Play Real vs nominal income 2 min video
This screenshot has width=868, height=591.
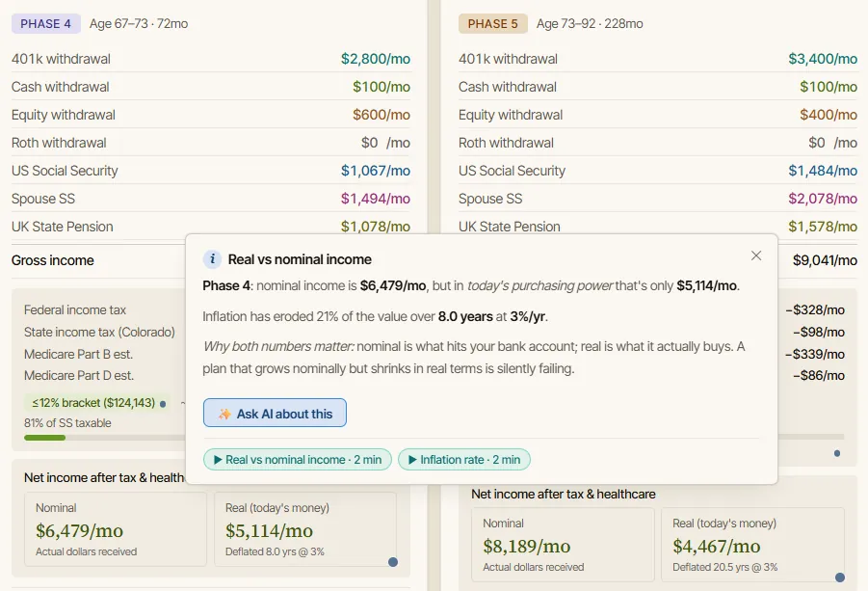pyautogui.click(x=298, y=460)
